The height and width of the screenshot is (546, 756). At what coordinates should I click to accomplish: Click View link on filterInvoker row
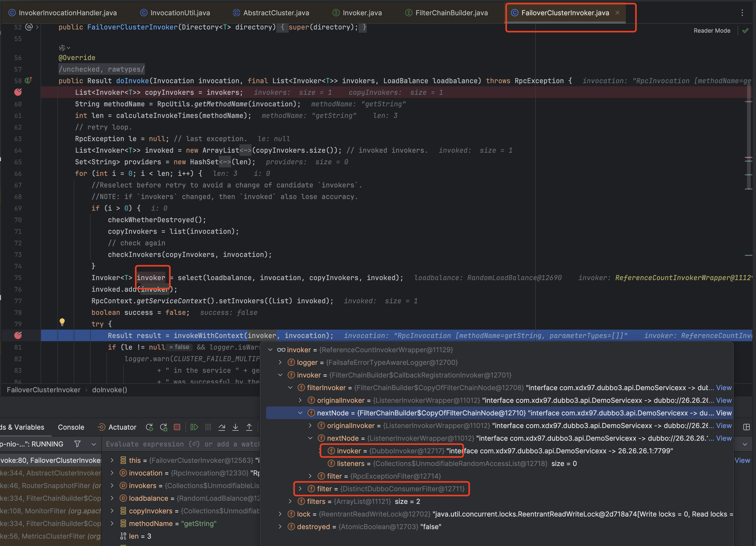click(724, 388)
